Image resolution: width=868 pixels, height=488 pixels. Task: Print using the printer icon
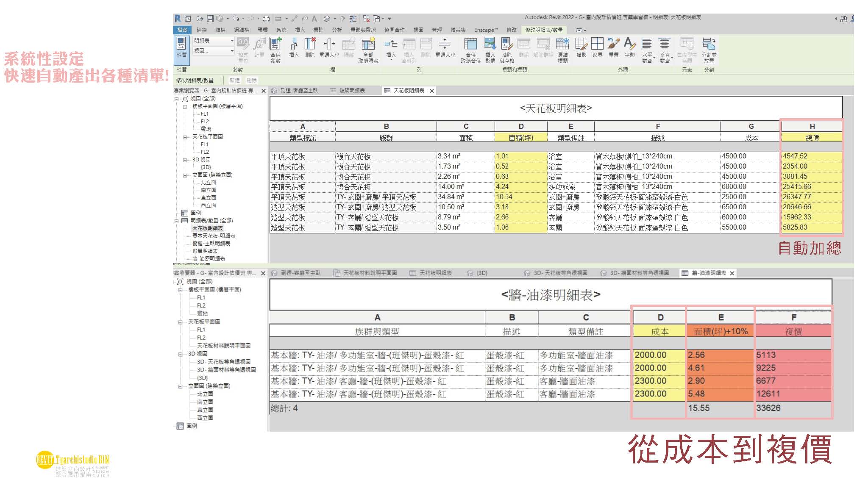(266, 19)
